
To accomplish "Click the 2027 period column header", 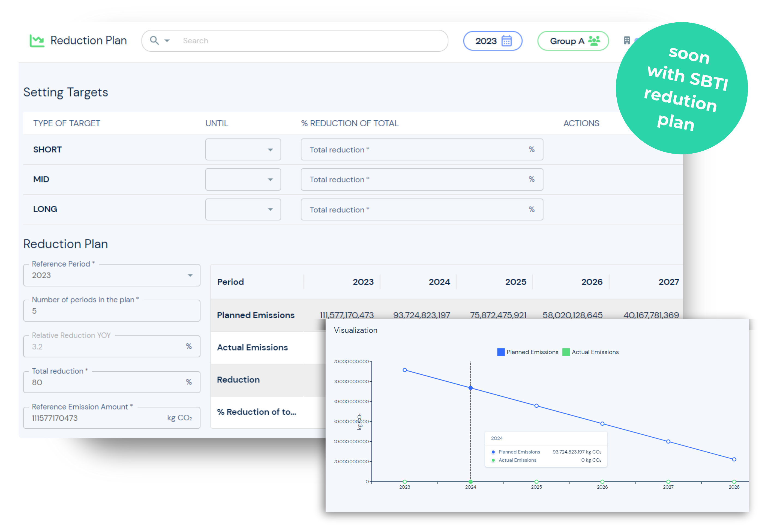I will [x=669, y=282].
